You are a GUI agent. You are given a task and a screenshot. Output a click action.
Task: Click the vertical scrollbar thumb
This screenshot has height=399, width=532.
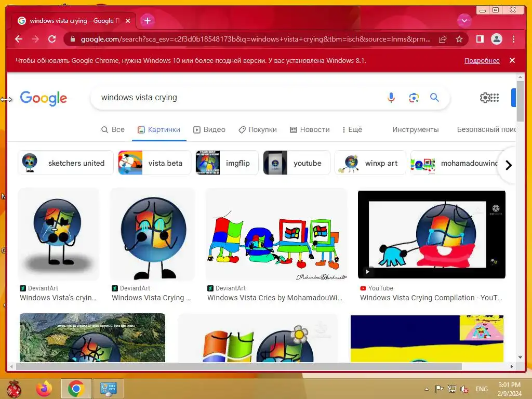[x=520, y=101]
